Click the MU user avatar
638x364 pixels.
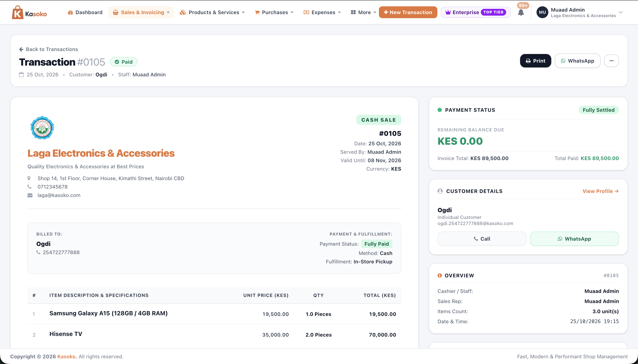542,12
